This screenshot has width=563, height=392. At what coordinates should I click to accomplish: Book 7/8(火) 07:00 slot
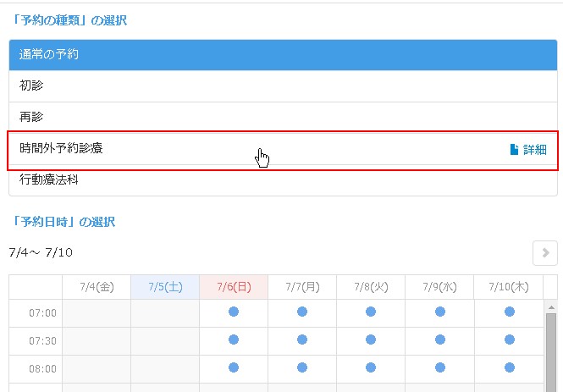[x=371, y=312]
